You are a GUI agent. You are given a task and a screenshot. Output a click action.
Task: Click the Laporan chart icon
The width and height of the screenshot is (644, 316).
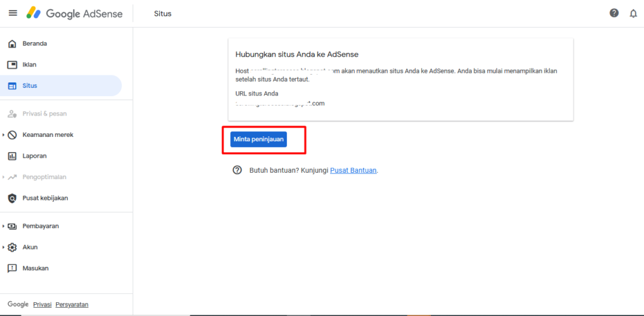click(x=13, y=156)
